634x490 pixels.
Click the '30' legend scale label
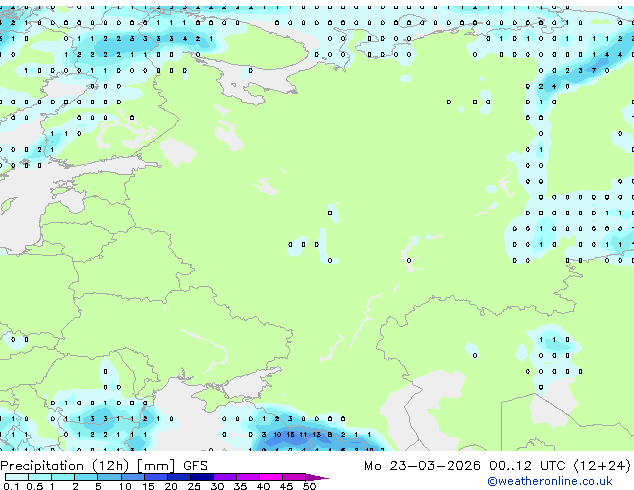pos(217,486)
